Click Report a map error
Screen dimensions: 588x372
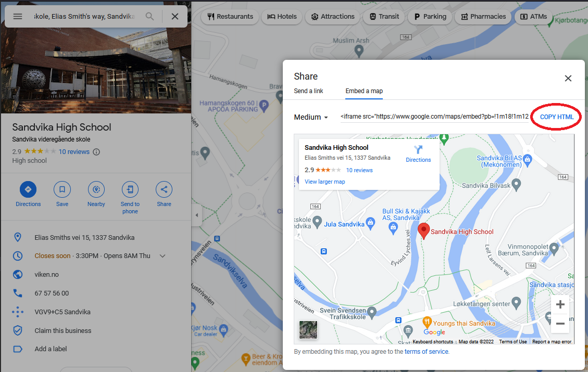(552, 342)
